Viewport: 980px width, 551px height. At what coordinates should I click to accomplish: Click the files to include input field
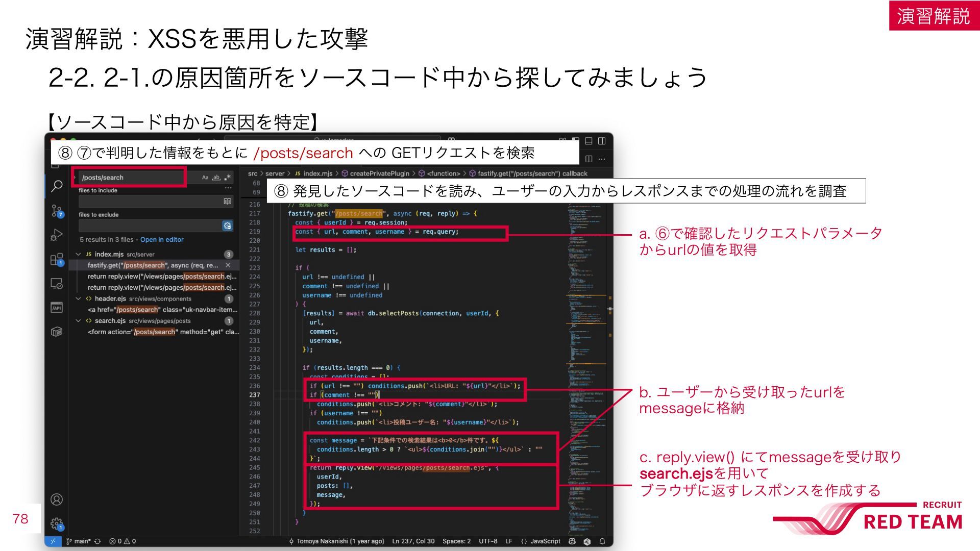150,202
